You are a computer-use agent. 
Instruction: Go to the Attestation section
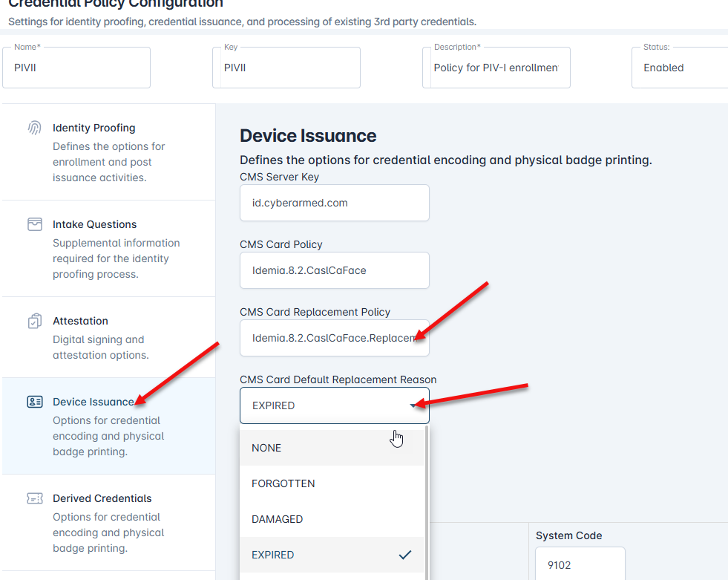pos(80,321)
